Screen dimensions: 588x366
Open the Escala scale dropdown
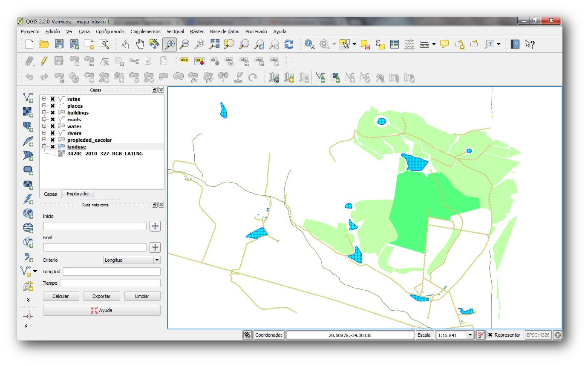point(470,335)
